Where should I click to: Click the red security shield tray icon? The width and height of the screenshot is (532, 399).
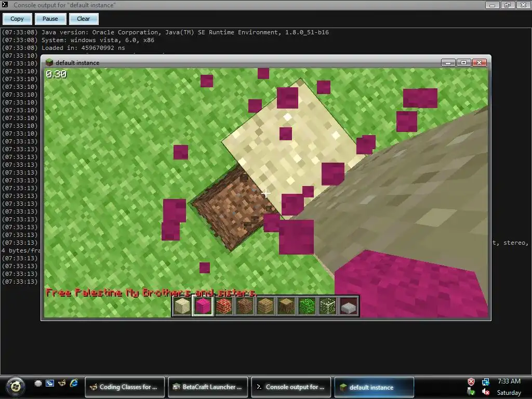click(471, 382)
